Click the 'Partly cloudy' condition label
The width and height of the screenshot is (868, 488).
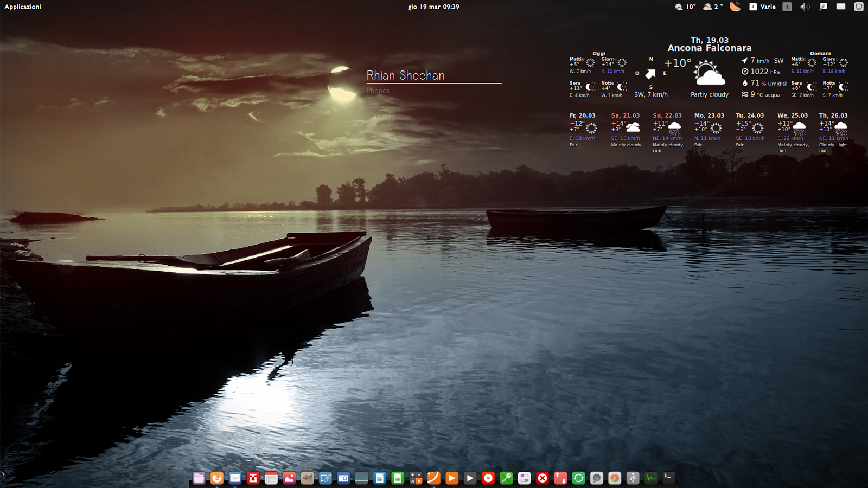coord(710,94)
